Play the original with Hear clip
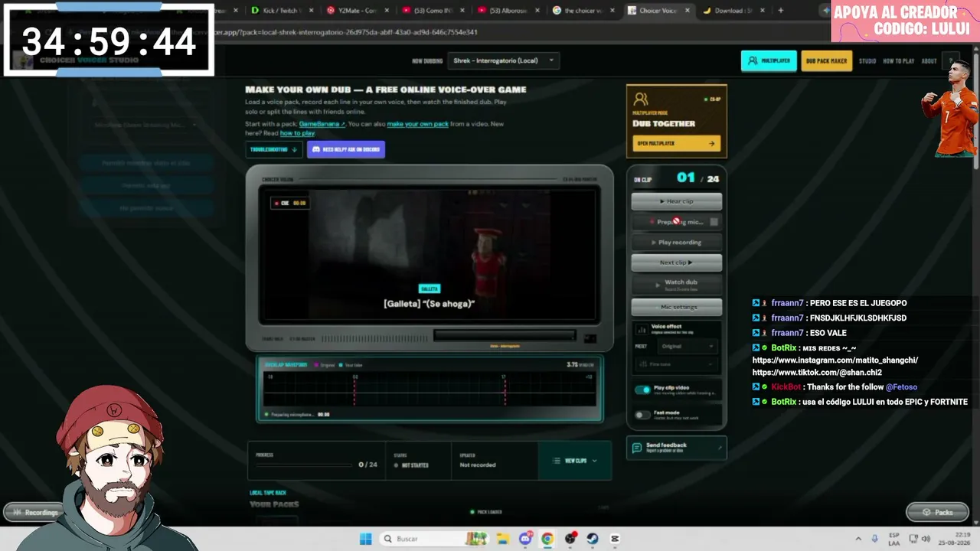Screen dimensions: 980x551 pyautogui.click(x=676, y=201)
